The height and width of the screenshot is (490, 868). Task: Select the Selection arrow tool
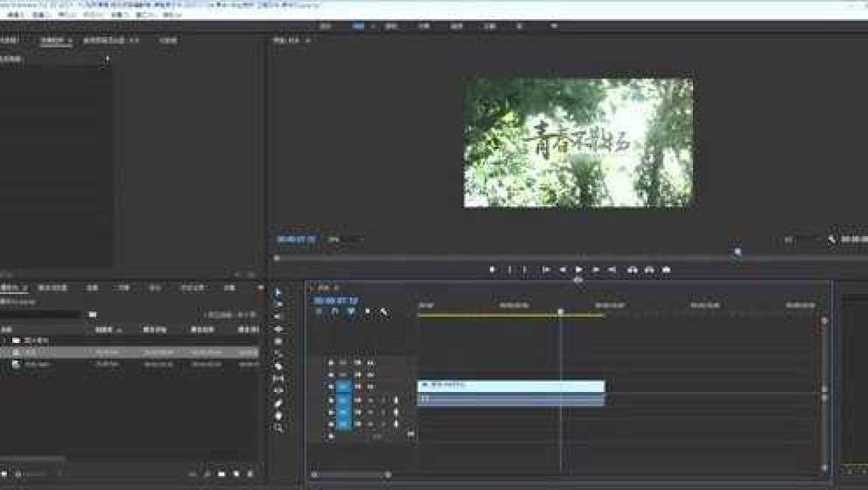pyautogui.click(x=278, y=292)
